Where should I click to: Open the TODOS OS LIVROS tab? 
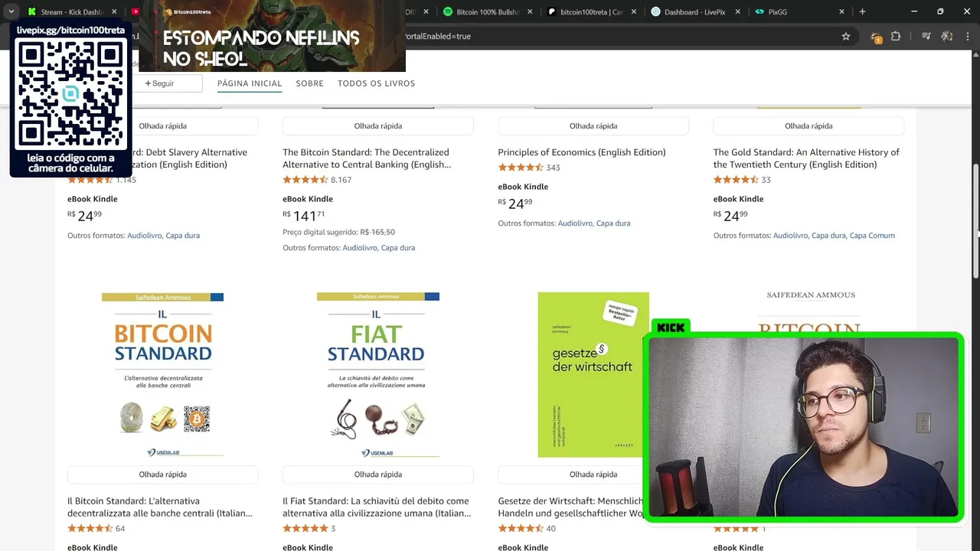(376, 83)
